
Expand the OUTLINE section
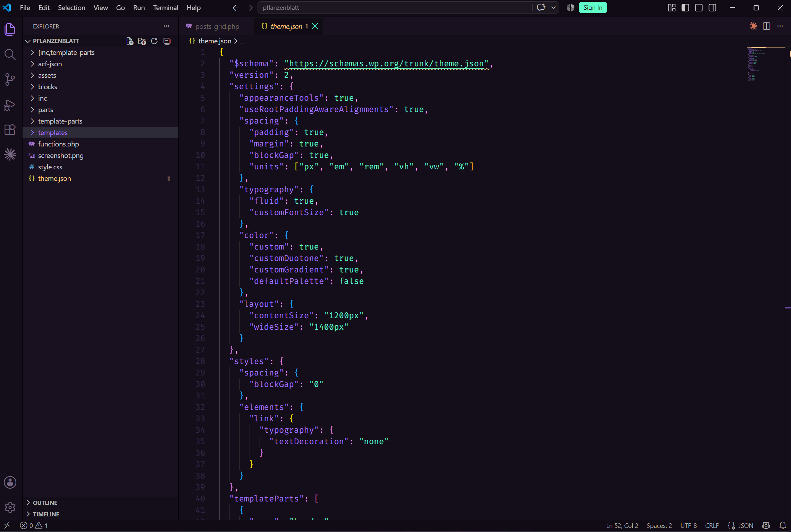[101, 503]
